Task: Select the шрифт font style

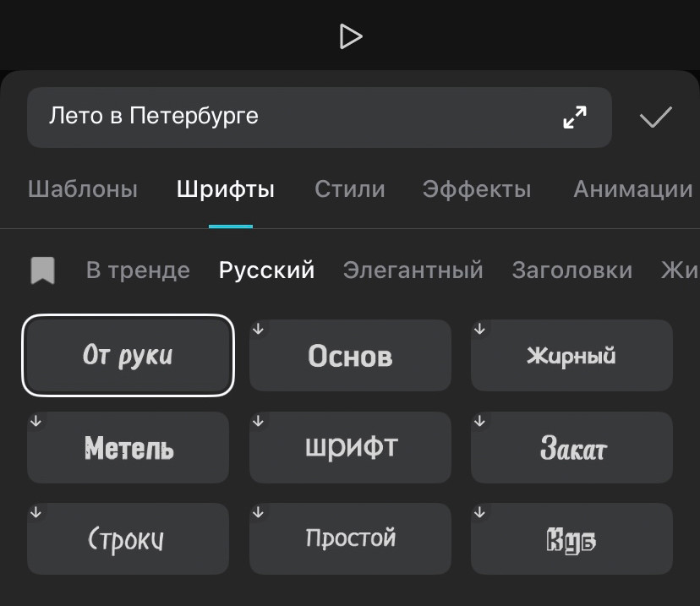Action: tap(350, 448)
